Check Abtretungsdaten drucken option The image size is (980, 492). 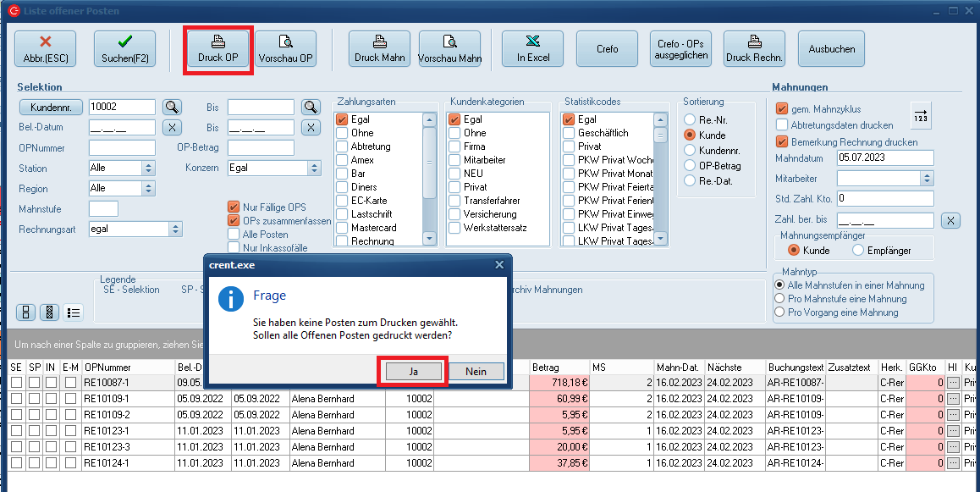pos(782,125)
